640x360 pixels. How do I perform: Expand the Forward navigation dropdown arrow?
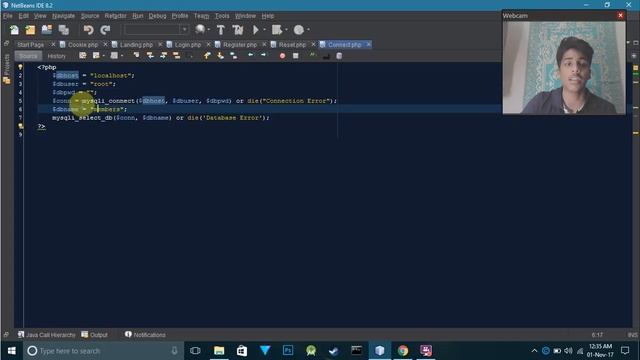[122, 56]
